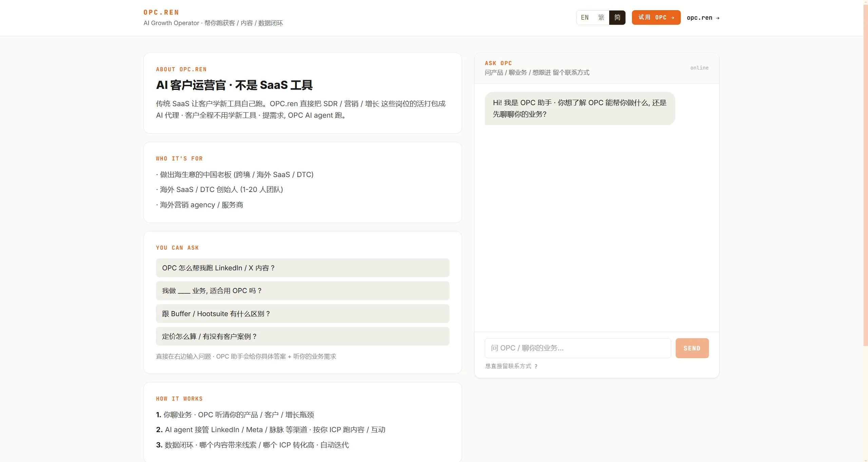Click step 1 '你聊业务 · OPC 听清你的产品'
Screen dimensions: 868x462
[235, 415]
